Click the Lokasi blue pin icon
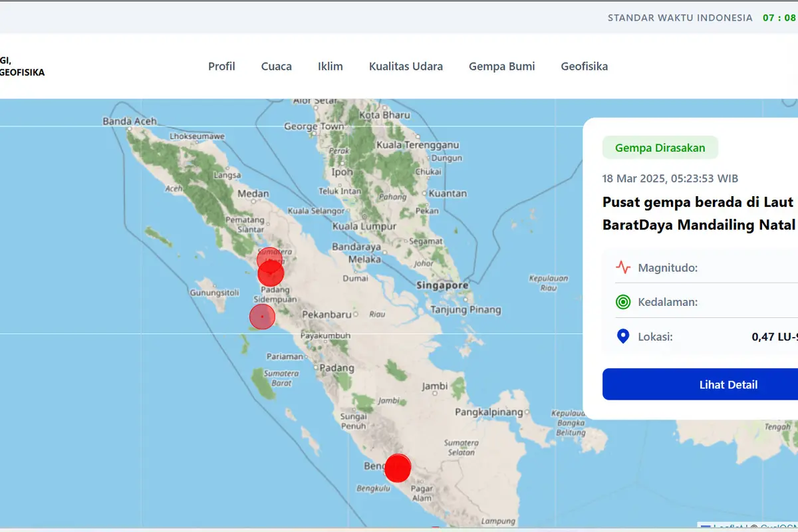Viewport: 798px width, 532px height. coord(623,336)
